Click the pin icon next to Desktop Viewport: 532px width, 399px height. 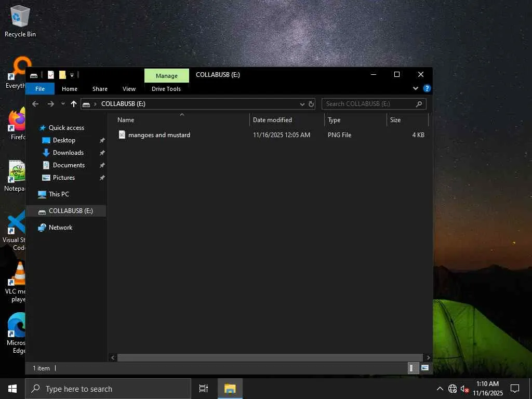click(102, 140)
